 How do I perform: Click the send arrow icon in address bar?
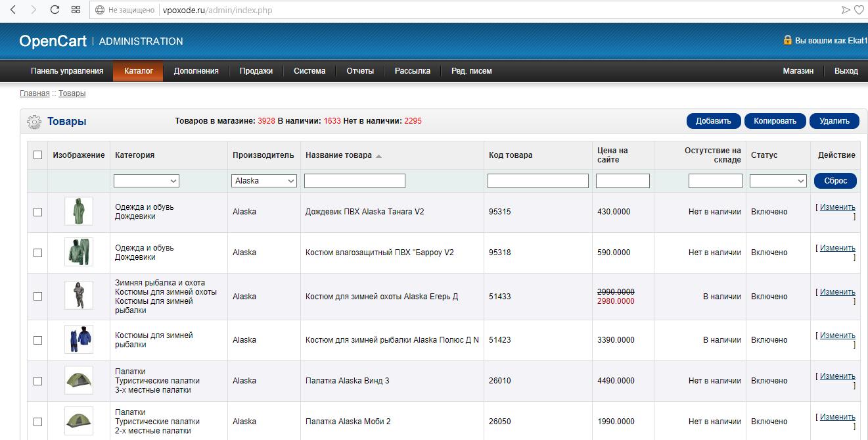pyautogui.click(x=846, y=10)
